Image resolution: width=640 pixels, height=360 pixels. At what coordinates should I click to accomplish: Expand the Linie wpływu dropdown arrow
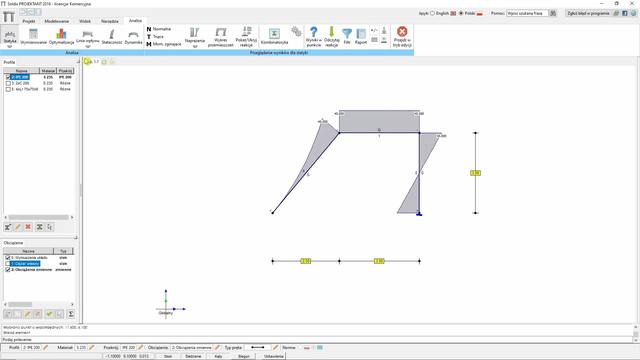pyautogui.click(x=87, y=47)
